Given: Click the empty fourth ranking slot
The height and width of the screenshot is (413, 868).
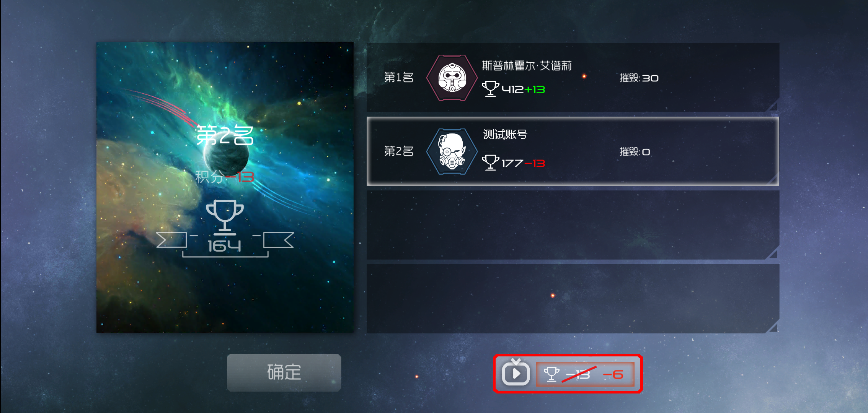Looking at the screenshot, I should tap(573, 299).
